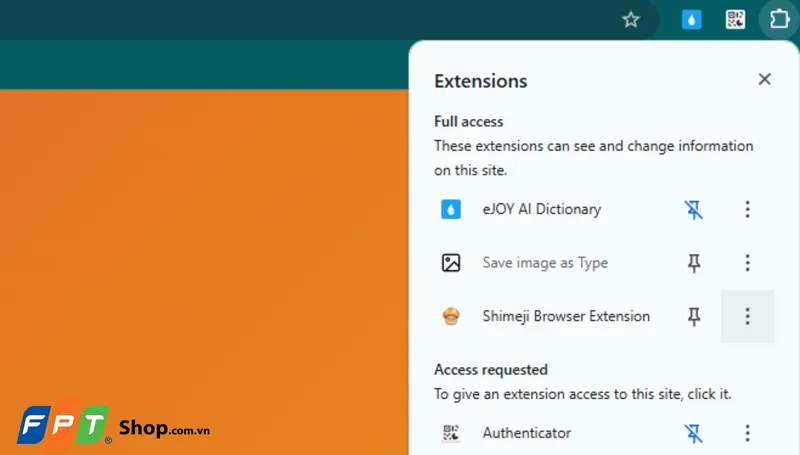Click the Extensions puzzle-piece toolbar icon
The height and width of the screenshot is (455, 800).
pos(778,19)
